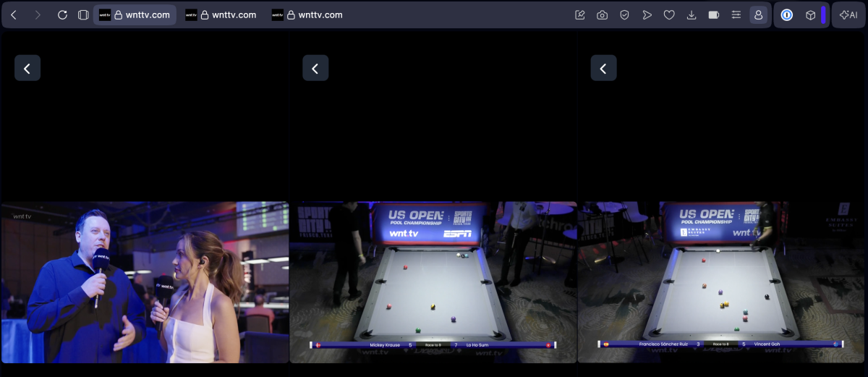868x377 pixels.
Task: Open the downloads icon
Action: (692, 14)
